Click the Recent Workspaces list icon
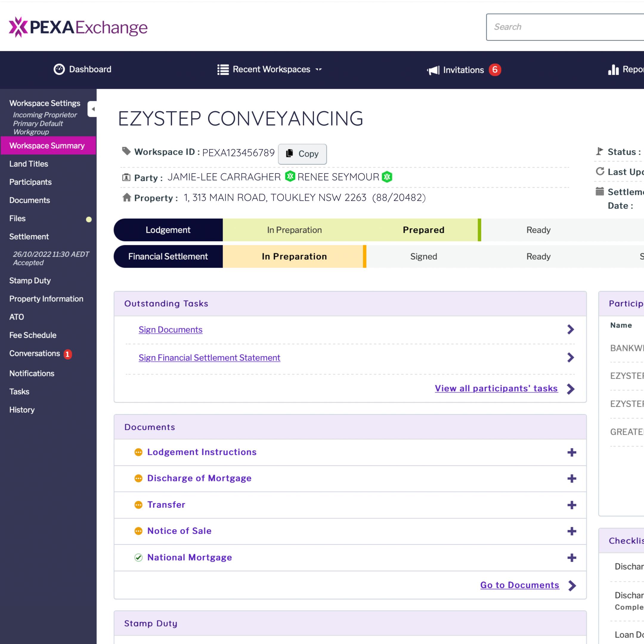The image size is (644, 644). 223,70
